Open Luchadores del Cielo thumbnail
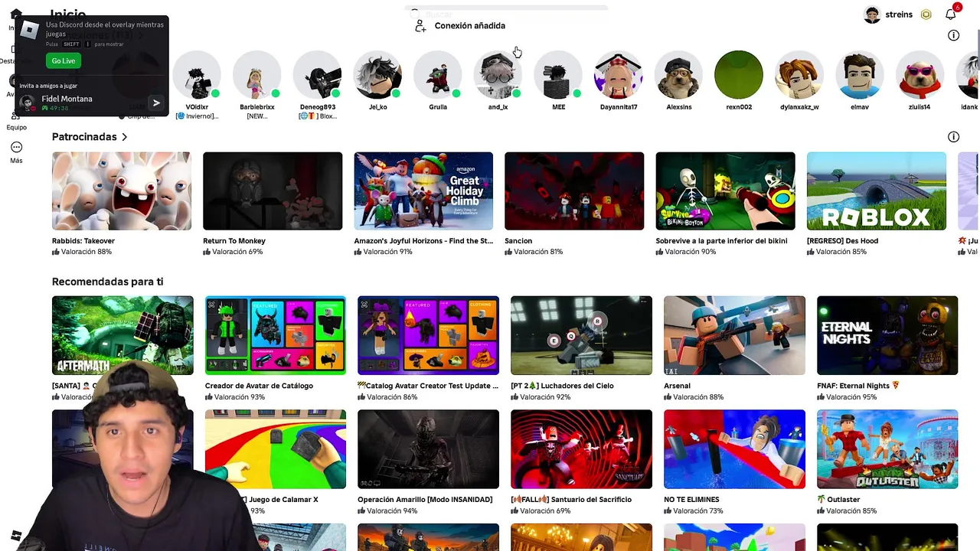The image size is (980, 551). click(581, 335)
